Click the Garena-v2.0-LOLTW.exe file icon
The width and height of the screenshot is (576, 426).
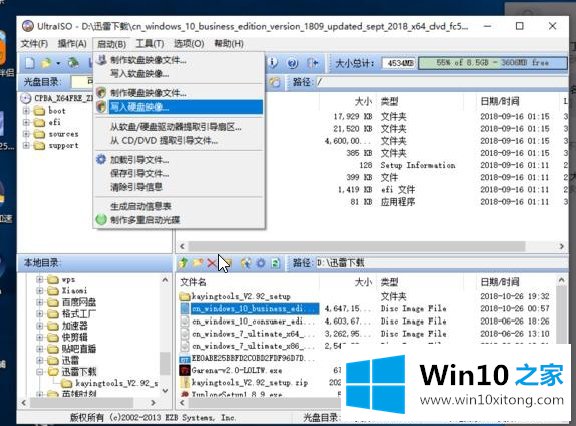(185, 370)
